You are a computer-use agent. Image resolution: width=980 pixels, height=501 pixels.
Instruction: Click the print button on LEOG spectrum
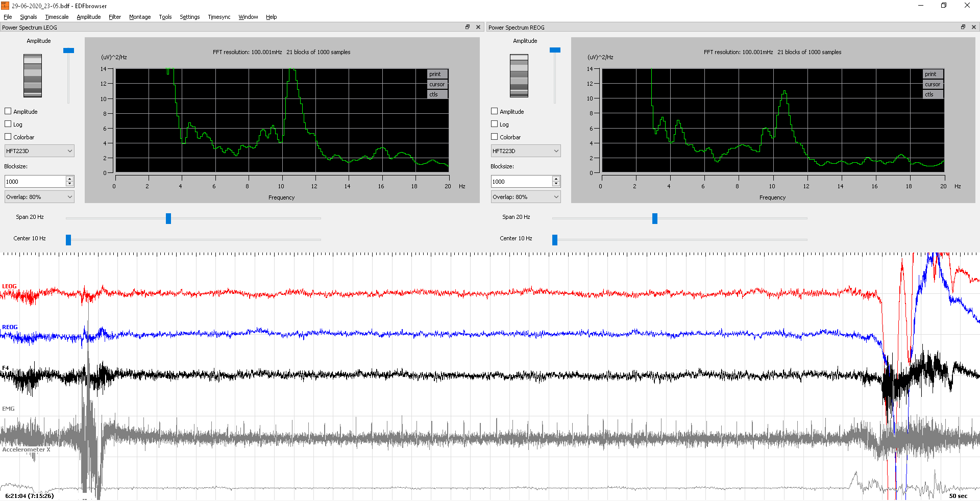tap(437, 74)
